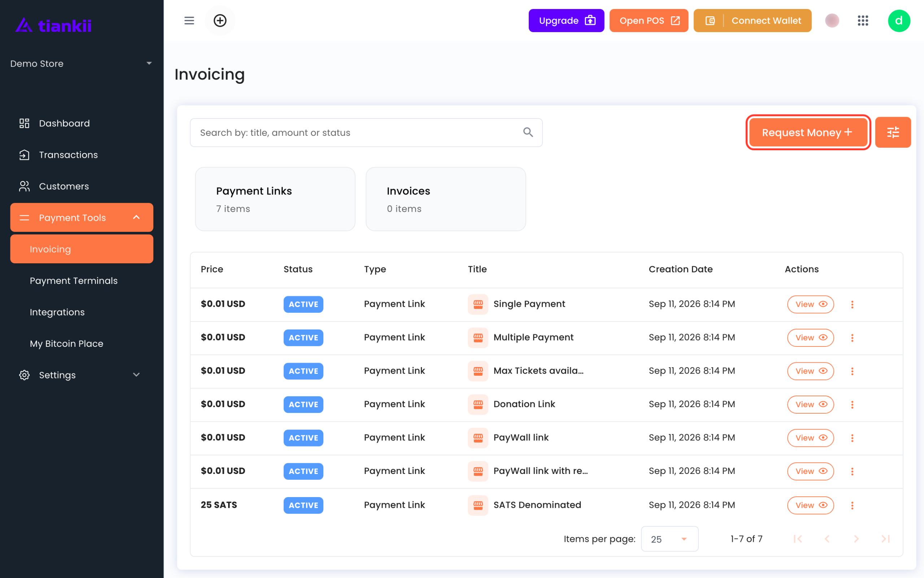The image size is (924, 578).
Task: Open the items per page dropdown
Action: pos(669,539)
